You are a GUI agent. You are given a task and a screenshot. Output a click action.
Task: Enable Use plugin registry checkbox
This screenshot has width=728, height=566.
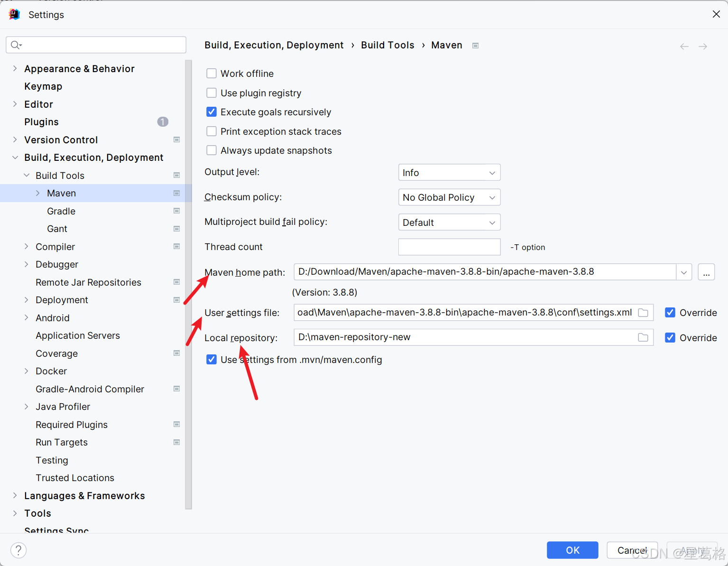pos(212,93)
